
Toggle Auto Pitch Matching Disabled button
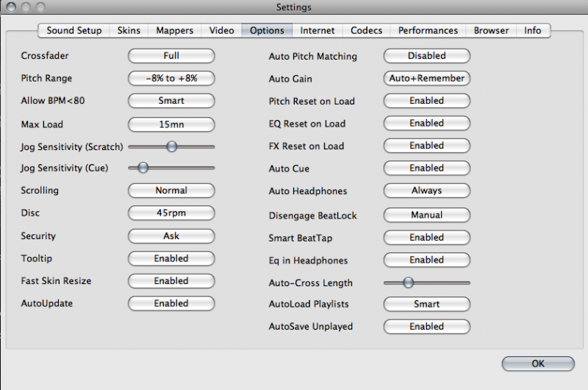point(426,56)
